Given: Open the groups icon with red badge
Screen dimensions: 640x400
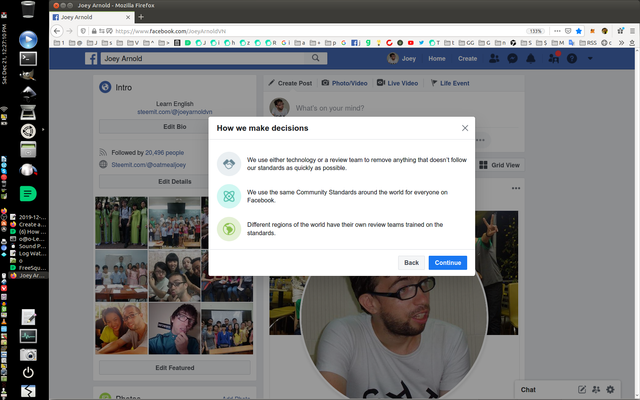Looking at the screenshot, I should tap(553, 58).
